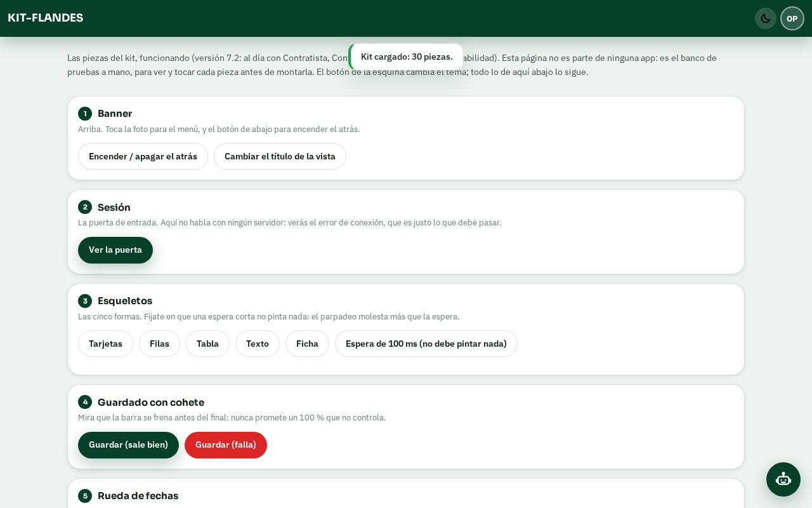
Task: Click the text 'Mira que la barra se frena'
Action: (232, 417)
